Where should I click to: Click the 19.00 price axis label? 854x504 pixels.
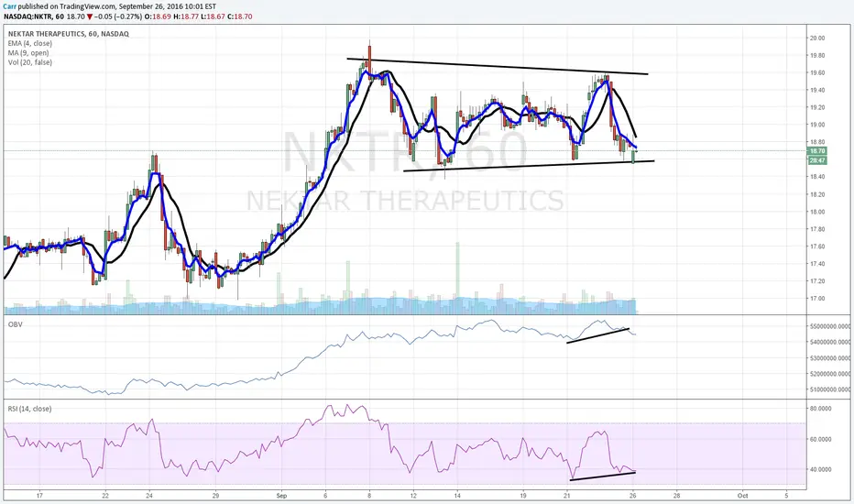[x=817, y=125]
